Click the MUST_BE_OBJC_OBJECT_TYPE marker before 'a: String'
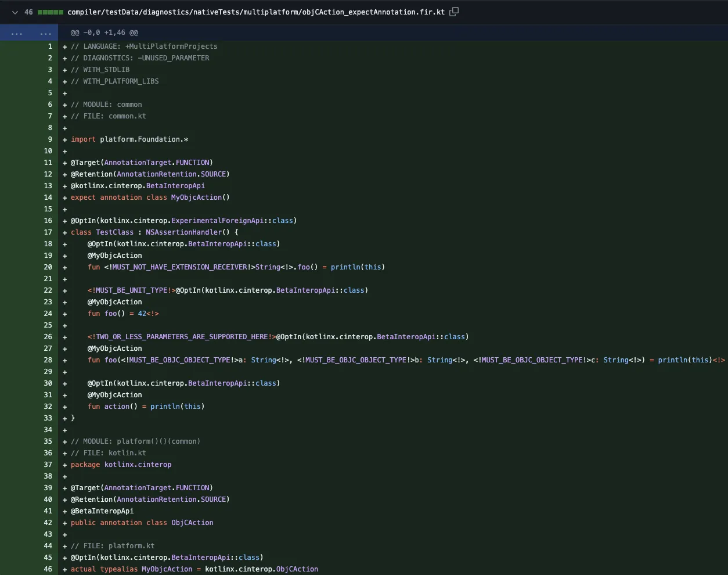This screenshot has width=728, height=575. (x=179, y=360)
